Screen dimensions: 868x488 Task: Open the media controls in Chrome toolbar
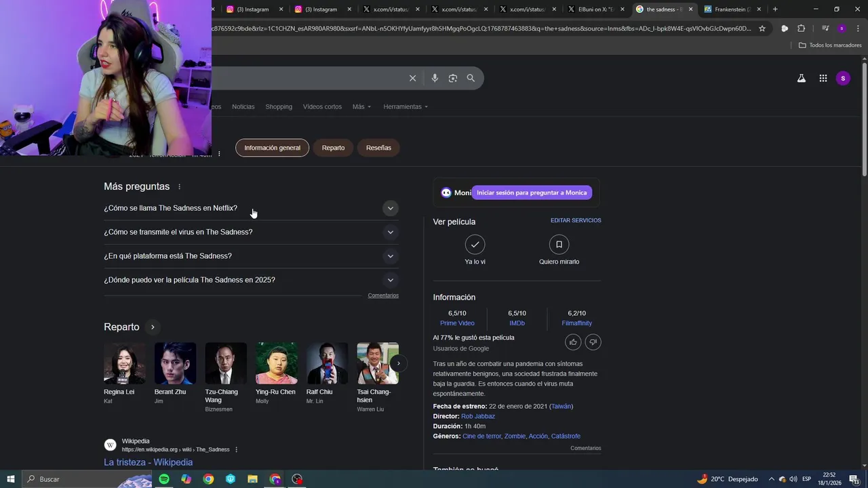click(x=825, y=28)
